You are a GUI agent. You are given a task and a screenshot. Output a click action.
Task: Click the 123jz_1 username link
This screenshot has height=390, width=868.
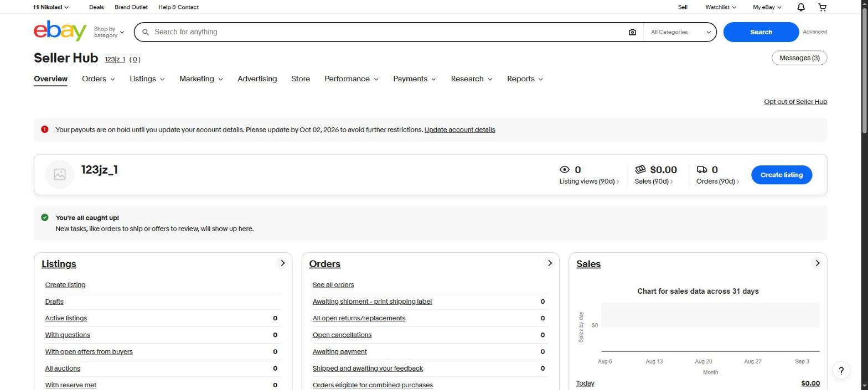115,59
